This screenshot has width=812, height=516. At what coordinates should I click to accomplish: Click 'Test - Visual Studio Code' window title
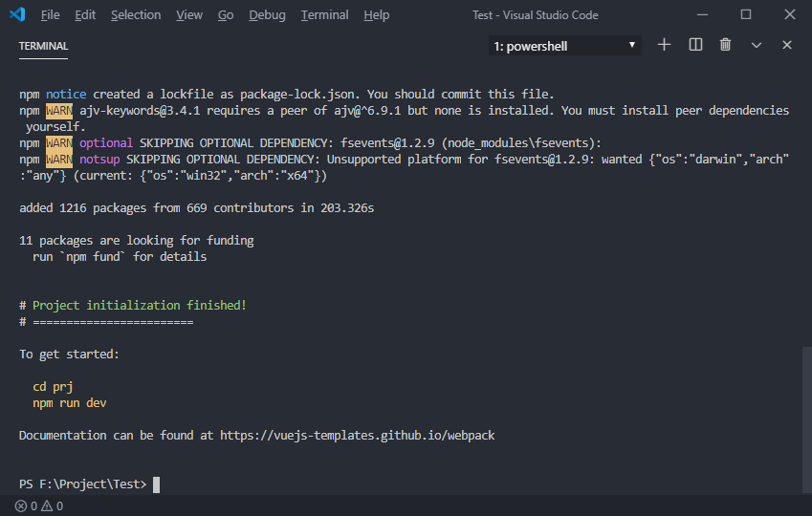(535, 15)
